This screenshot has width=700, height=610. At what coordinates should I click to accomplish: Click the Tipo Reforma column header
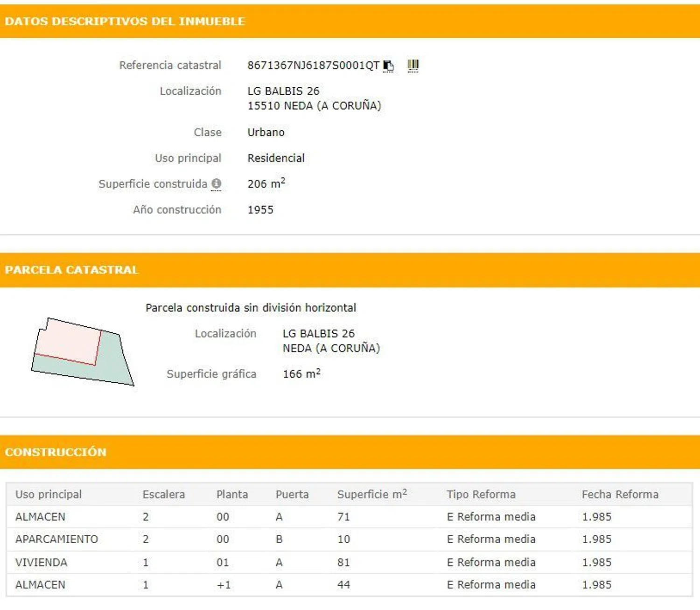point(481,494)
